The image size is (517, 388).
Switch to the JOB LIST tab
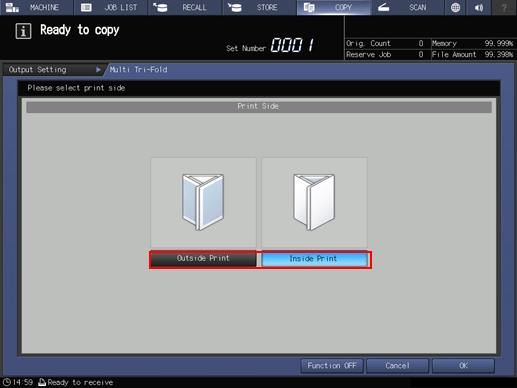[111, 7]
